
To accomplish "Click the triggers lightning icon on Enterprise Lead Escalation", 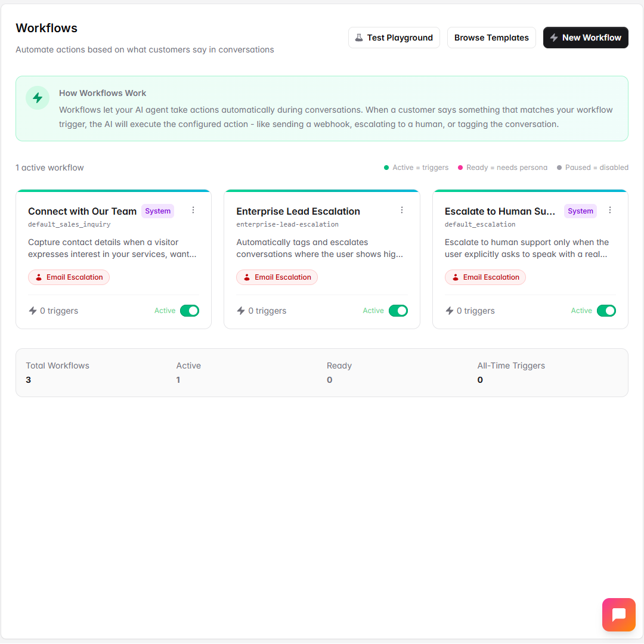I will tap(241, 310).
